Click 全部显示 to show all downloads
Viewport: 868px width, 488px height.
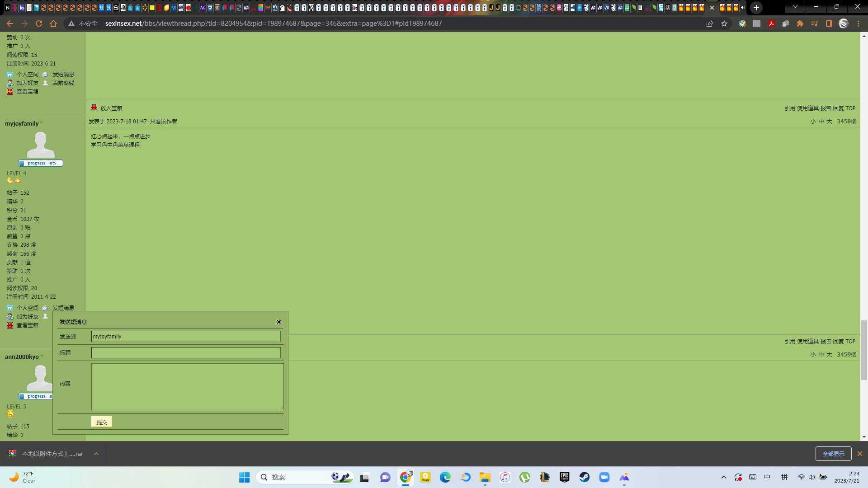[833, 454]
